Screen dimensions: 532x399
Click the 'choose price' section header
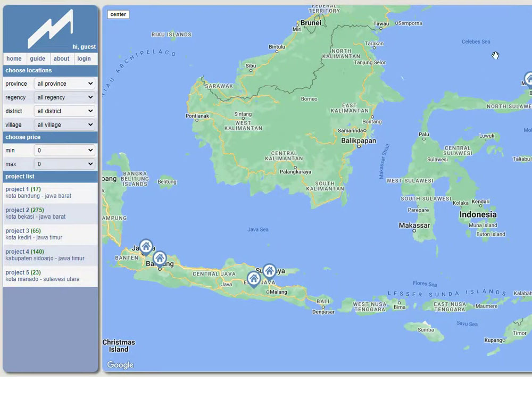pyautogui.click(x=50, y=137)
